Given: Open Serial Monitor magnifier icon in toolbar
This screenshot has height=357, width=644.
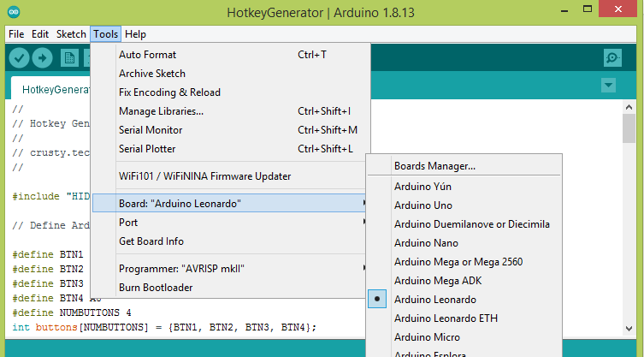Looking at the screenshot, I should point(612,58).
